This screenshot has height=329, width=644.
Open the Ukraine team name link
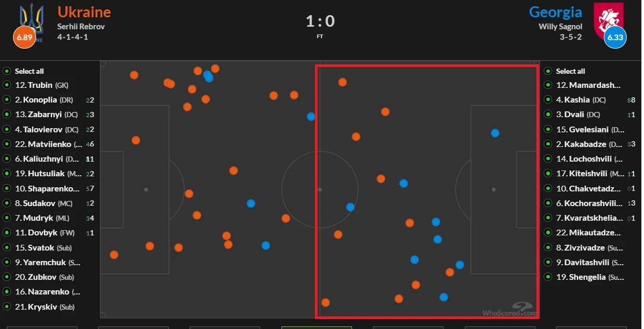(84, 12)
